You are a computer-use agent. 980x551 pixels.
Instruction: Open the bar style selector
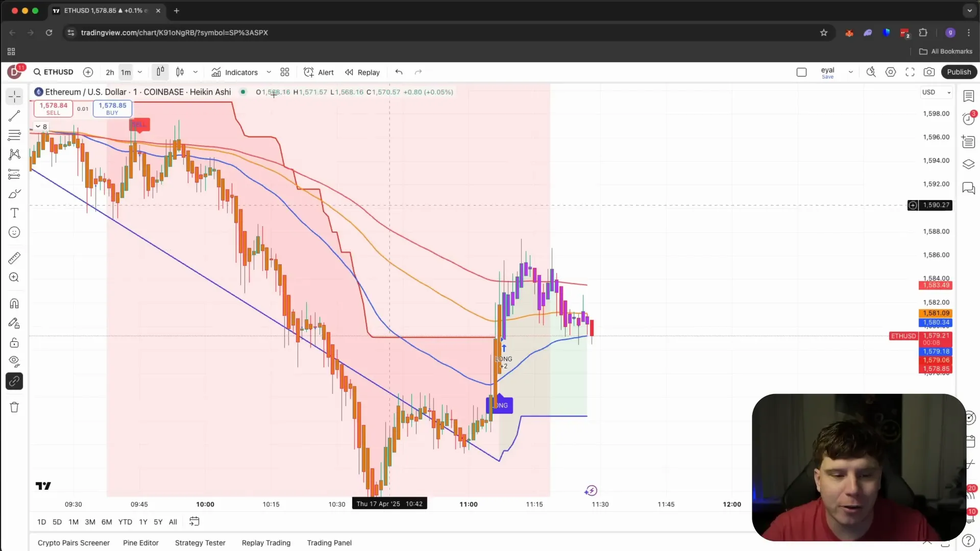(160, 72)
